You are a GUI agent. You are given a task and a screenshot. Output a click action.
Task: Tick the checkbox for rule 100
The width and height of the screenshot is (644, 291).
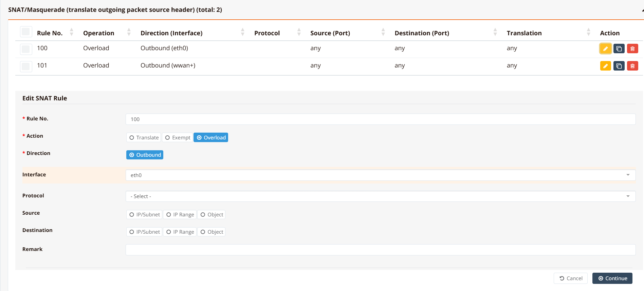click(x=26, y=49)
